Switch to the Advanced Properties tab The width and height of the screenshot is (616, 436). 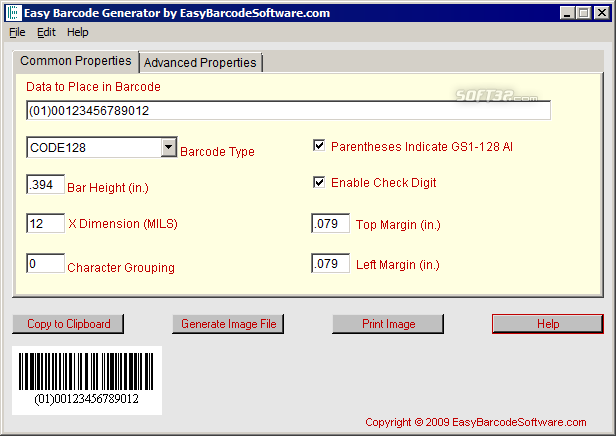tap(200, 62)
